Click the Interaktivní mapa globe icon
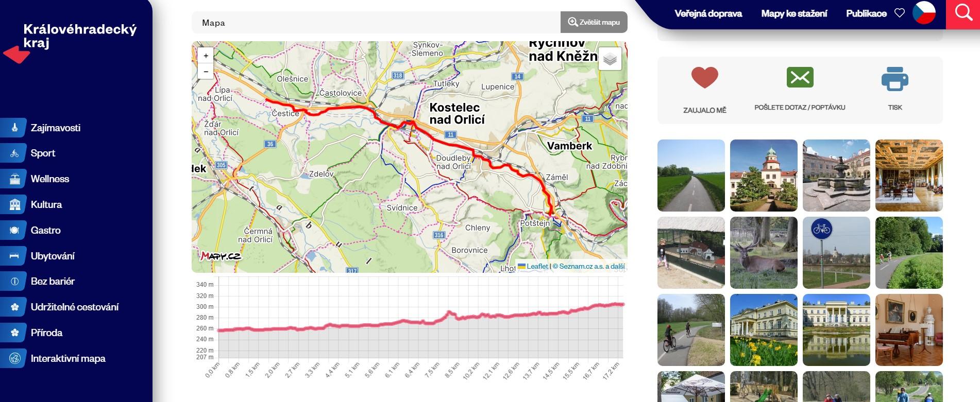The height and width of the screenshot is (402, 980). (14, 358)
